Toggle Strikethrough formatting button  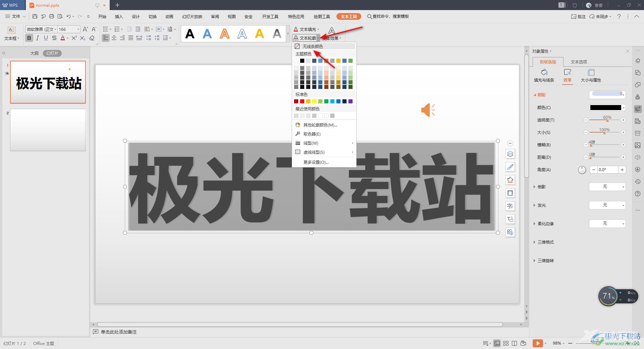54,38
